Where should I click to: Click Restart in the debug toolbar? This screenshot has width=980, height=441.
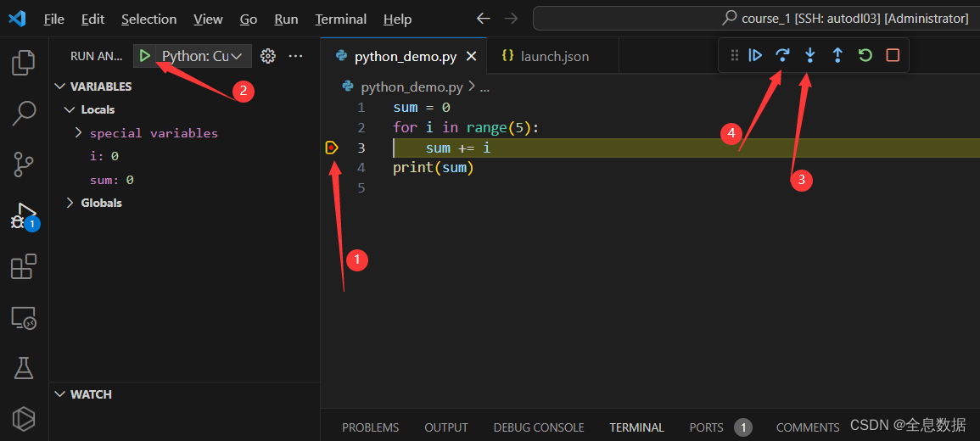pyautogui.click(x=865, y=56)
